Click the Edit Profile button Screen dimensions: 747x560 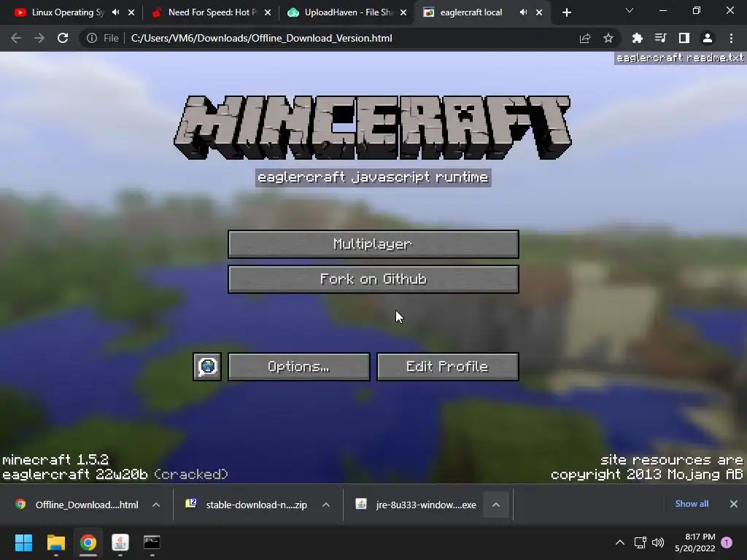pyautogui.click(x=447, y=367)
